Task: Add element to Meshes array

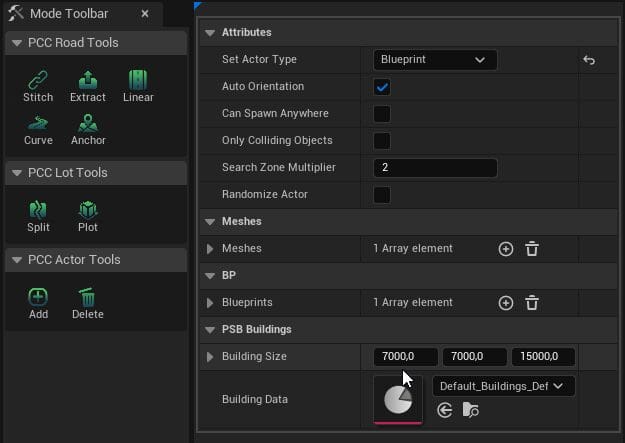Action: click(x=506, y=249)
